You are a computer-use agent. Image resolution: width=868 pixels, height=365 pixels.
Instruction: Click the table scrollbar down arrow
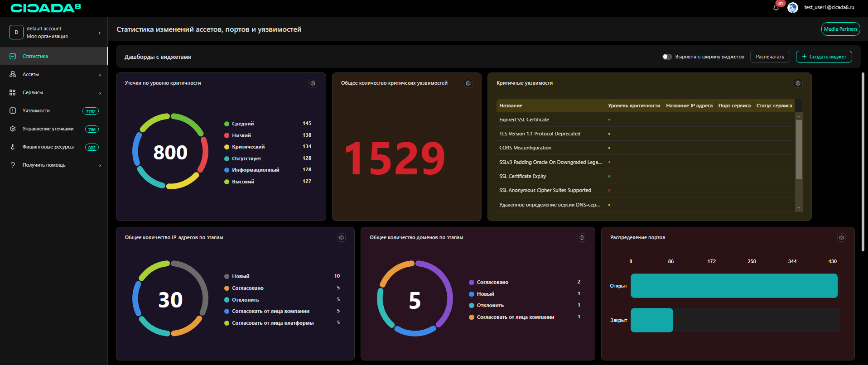(799, 208)
